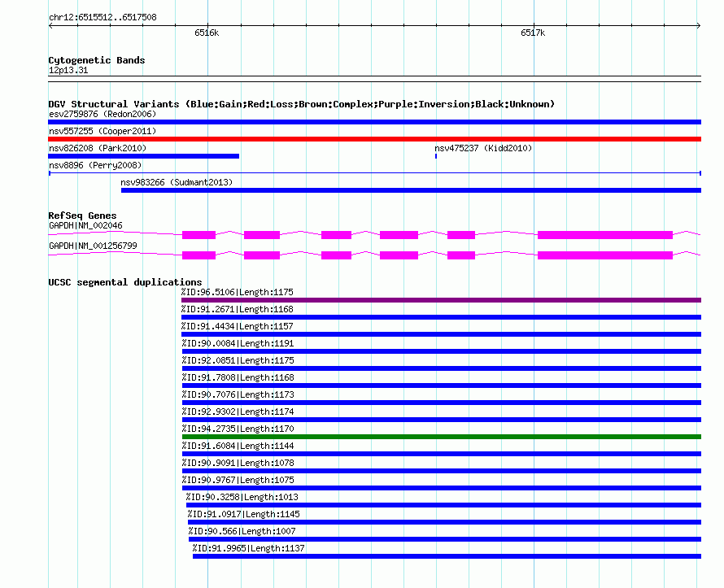
Task: Click the %ID:91.9965|Length:1137 label
Action: 248,548
